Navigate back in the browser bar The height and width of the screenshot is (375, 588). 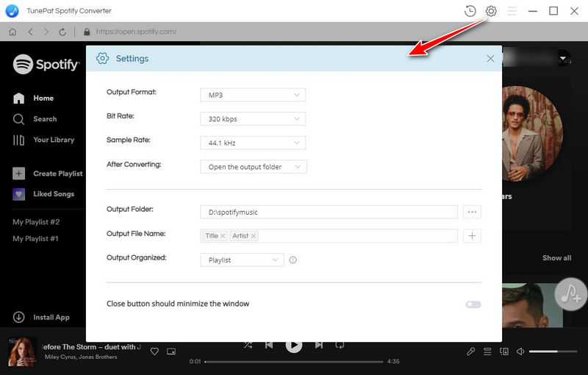[30, 32]
